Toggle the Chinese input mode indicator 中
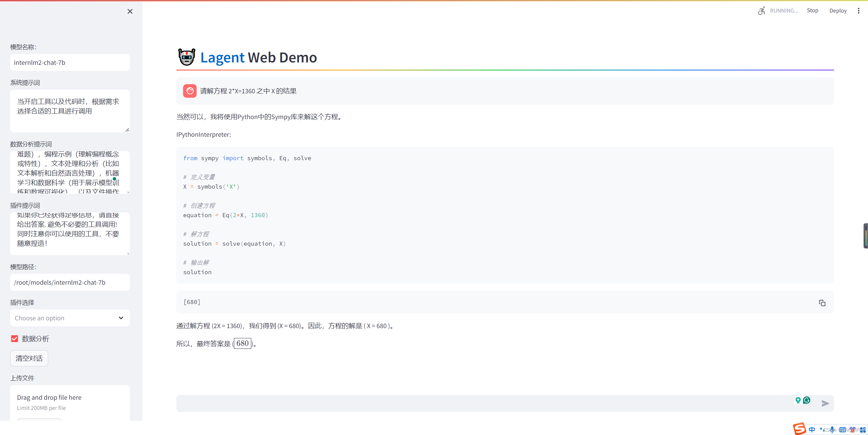This screenshot has height=435, width=868. 812,430
